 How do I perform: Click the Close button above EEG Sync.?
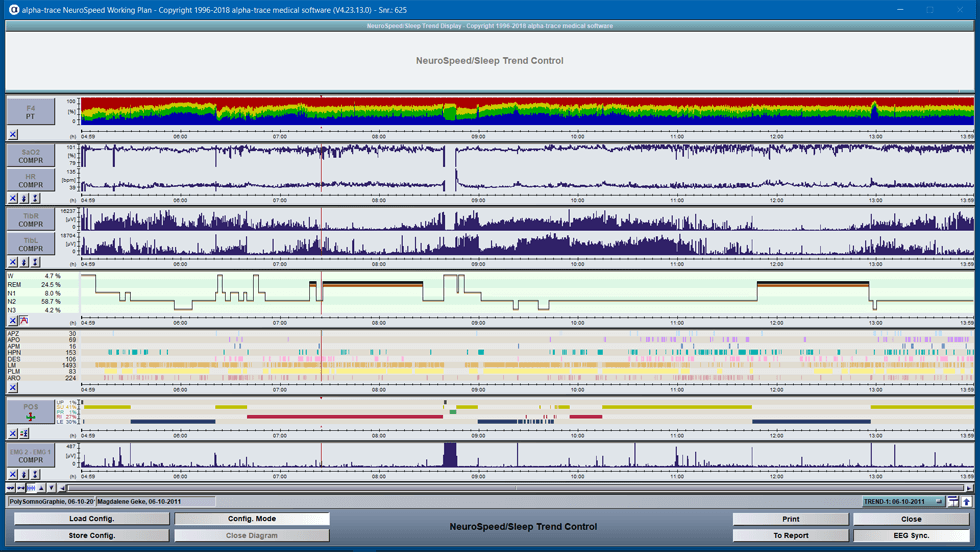(x=911, y=519)
